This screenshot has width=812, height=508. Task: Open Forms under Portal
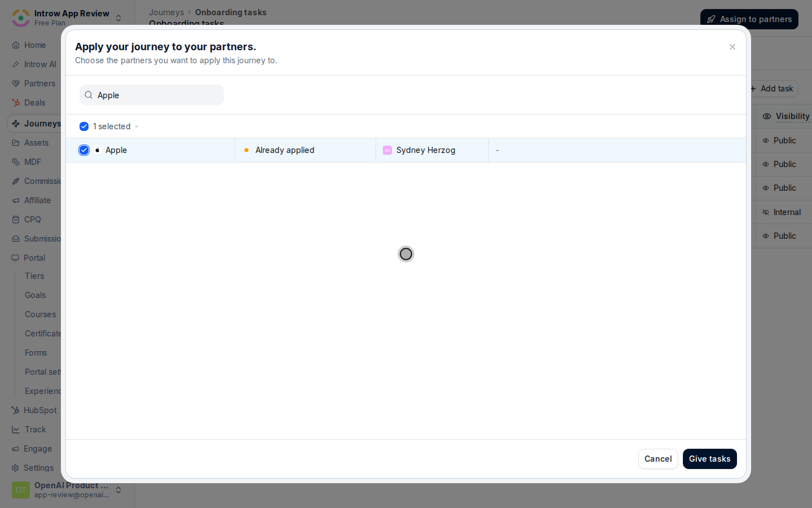36,353
